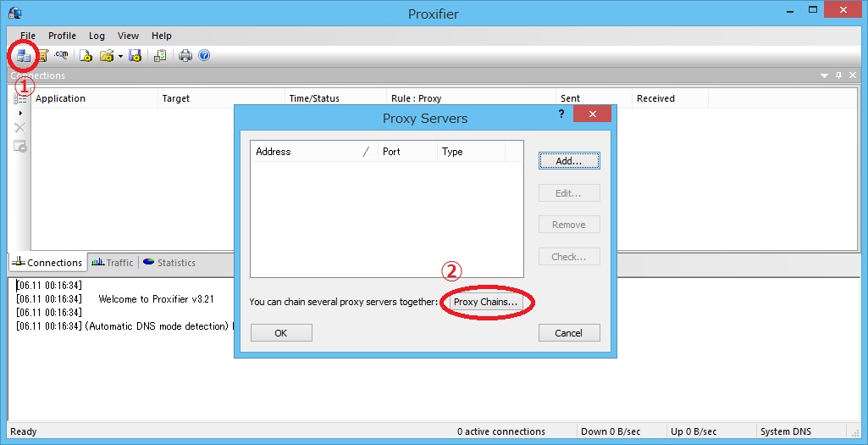Click 'System DNS' status entry
Viewport: 868px width, 445px height.
pyautogui.click(x=786, y=431)
